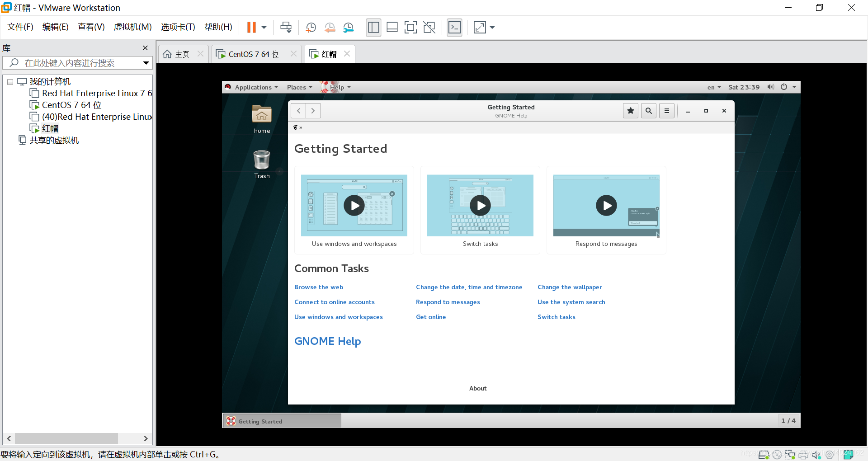Click the Sat 23:39 clock
Viewport: 868px width, 461px height.
pos(744,87)
